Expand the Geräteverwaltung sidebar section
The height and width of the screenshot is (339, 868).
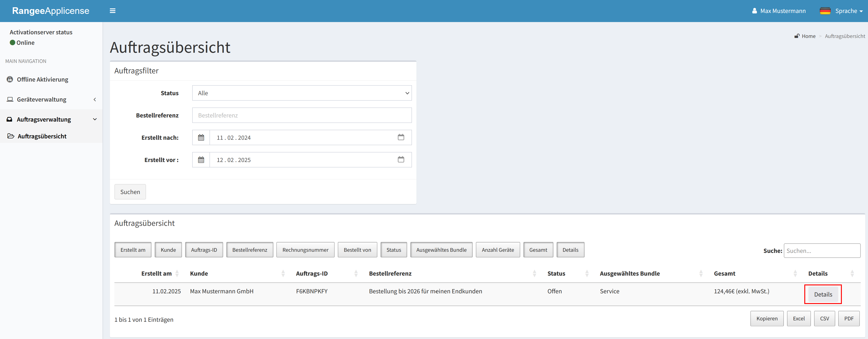(95, 99)
